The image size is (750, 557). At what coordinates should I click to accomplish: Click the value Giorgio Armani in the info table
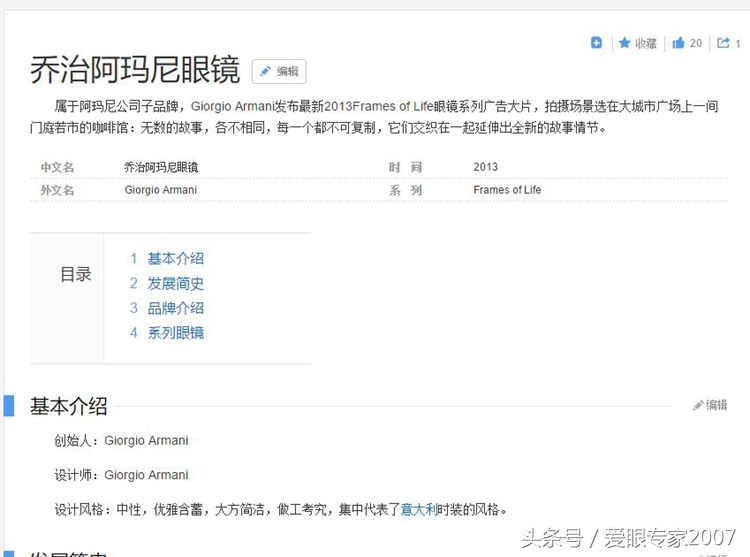tap(161, 190)
